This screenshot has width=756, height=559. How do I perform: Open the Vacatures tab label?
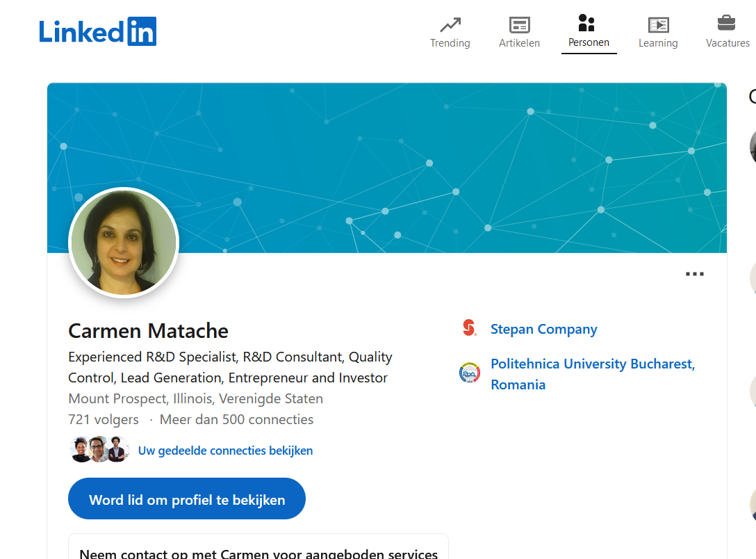coord(728,43)
